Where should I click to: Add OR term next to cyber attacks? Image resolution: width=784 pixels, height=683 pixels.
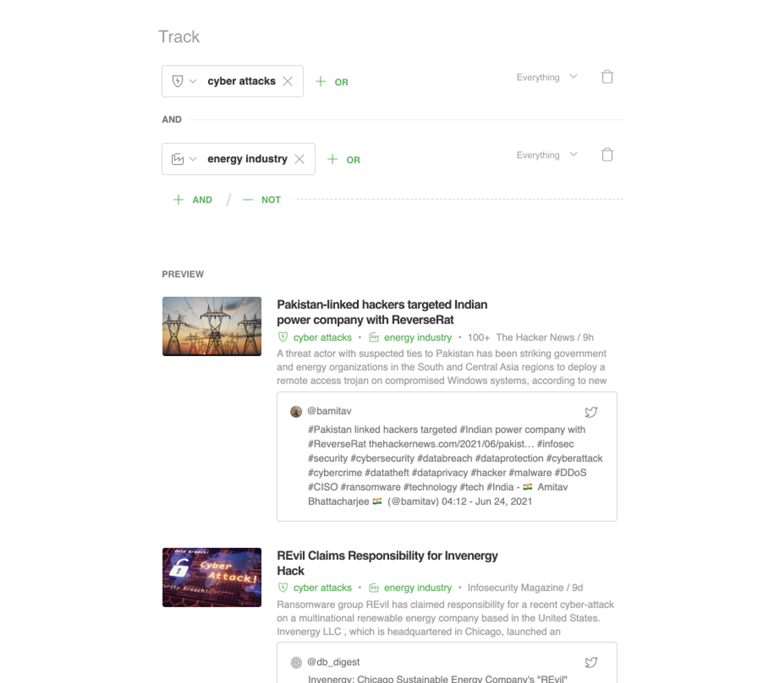pyautogui.click(x=332, y=82)
